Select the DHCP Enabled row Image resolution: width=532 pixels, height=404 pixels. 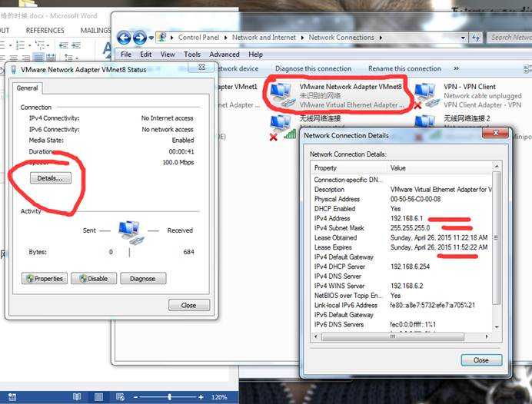(x=401, y=209)
